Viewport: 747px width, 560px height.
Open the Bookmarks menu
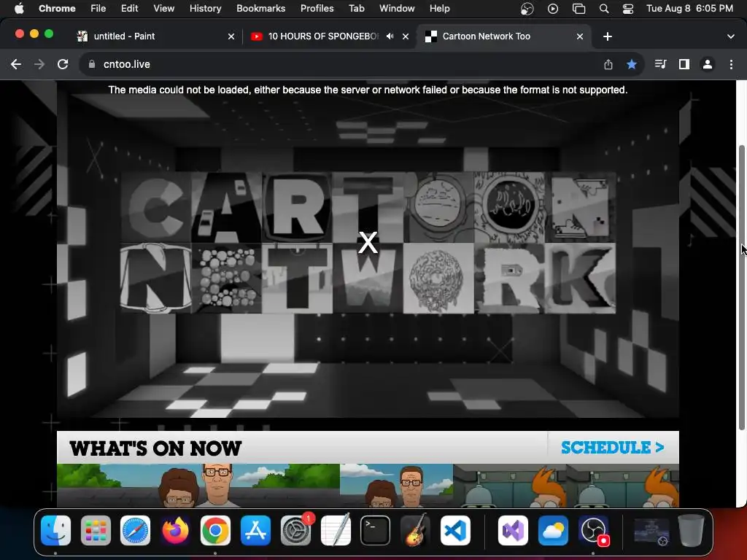(260, 9)
